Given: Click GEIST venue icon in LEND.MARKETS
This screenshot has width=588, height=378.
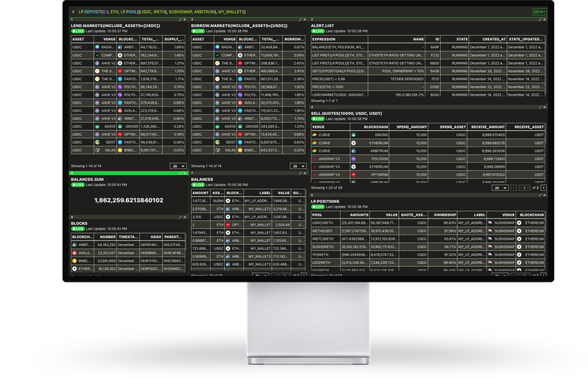Looking at the screenshot, I should 97,142.
